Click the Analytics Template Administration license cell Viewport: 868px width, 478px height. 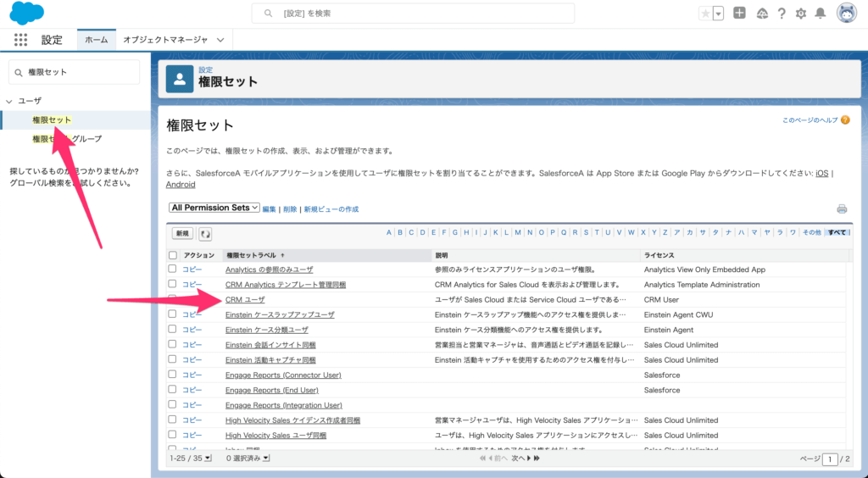point(701,285)
